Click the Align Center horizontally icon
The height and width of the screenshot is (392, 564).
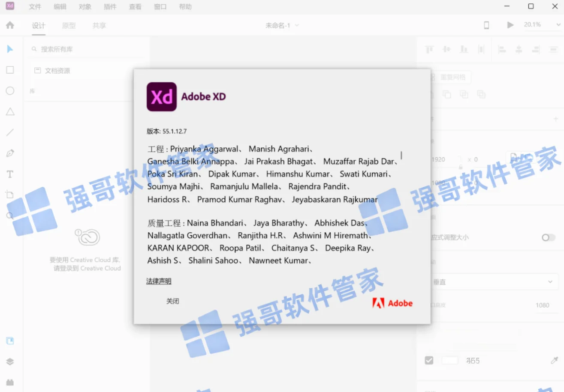pyautogui.click(x=519, y=49)
